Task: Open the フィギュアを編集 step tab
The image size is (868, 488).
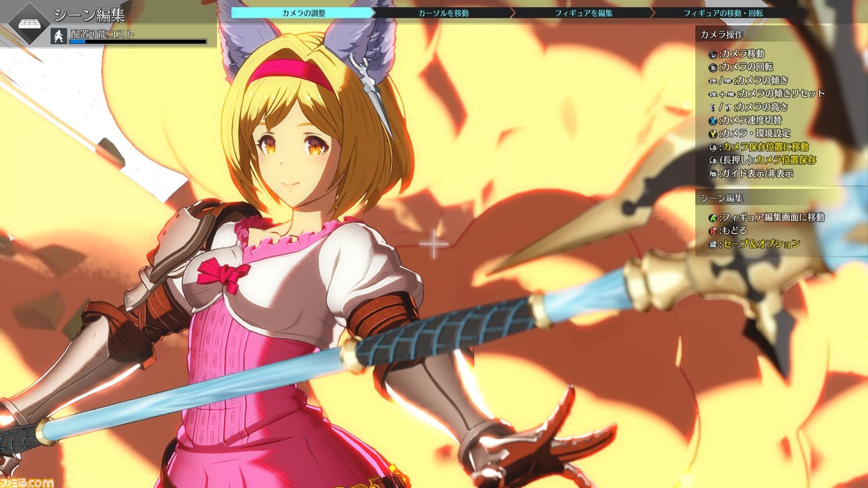Action: coord(584,13)
